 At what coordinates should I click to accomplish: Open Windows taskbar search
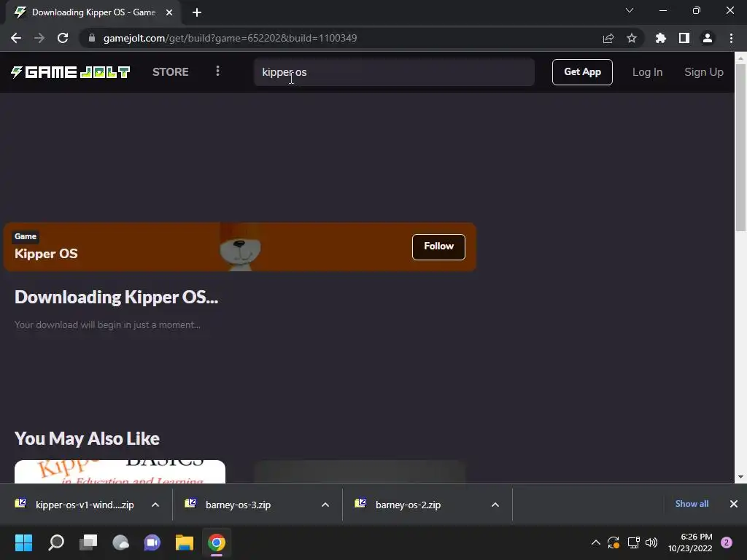(56, 542)
